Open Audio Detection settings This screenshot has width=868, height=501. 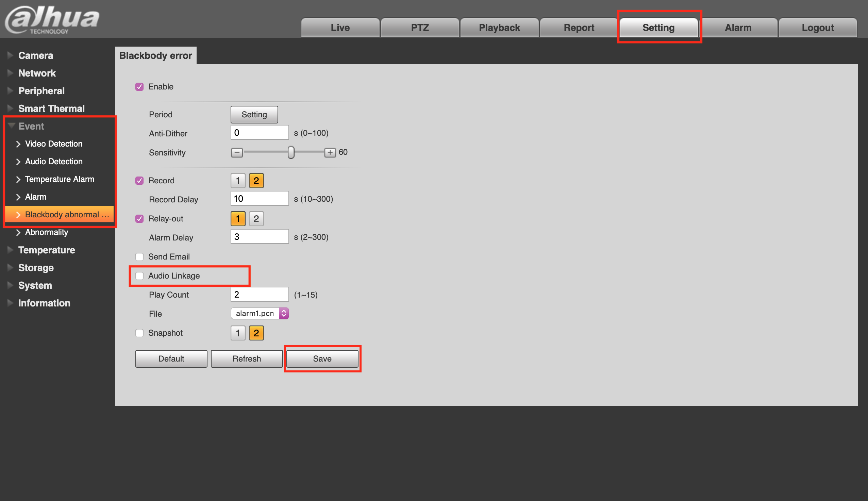coord(54,162)
